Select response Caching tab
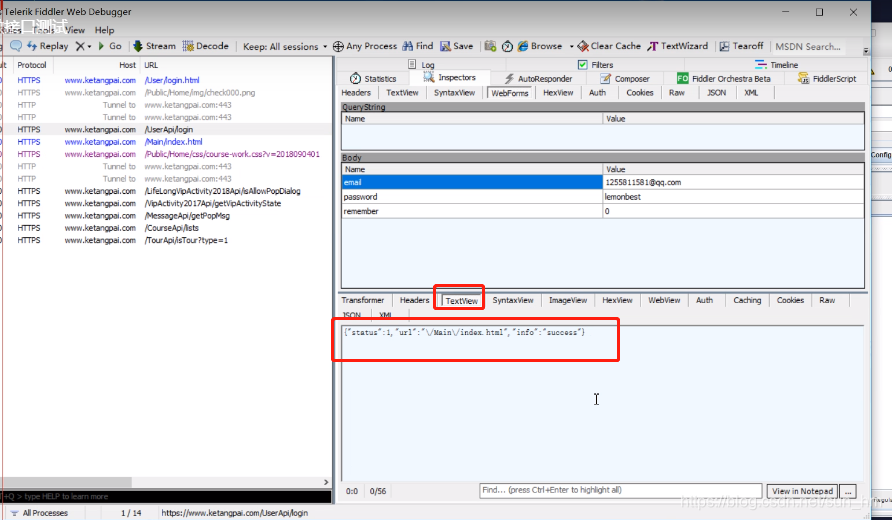The width and height of the screenshot is (892, 520). [747, 300]
